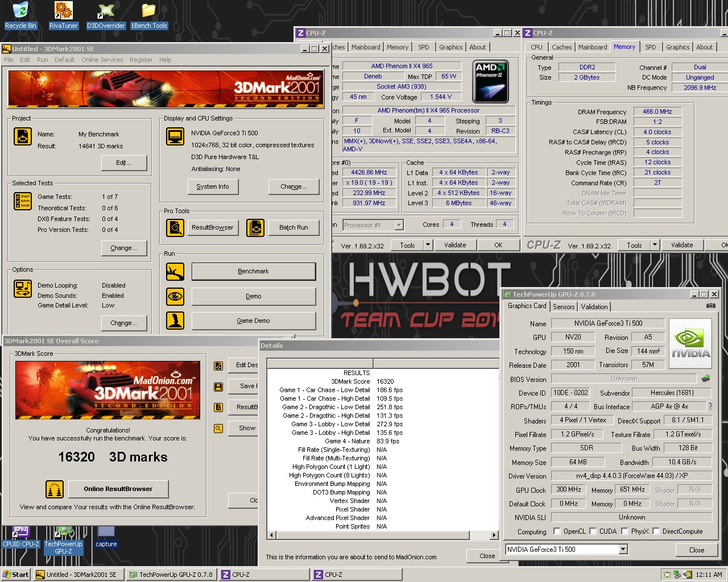The width and height of the screenshot is (728, 582).
Task: Click the Batch Run icon
Action: click(255, 227)
